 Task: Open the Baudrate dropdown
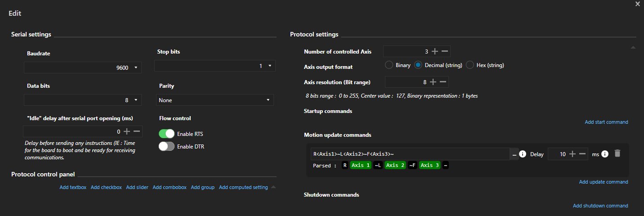pos(83,67)
